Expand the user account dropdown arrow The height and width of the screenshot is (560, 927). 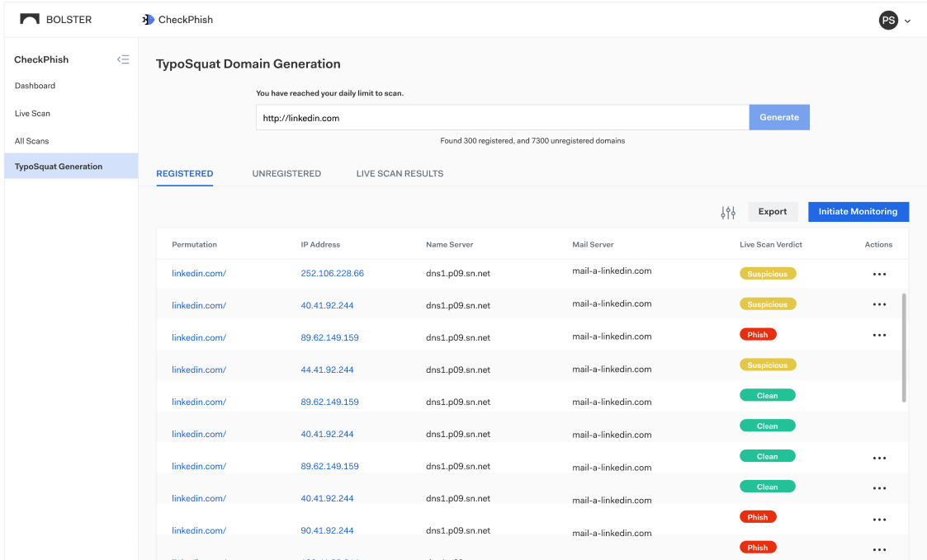(x=908, y=21)
